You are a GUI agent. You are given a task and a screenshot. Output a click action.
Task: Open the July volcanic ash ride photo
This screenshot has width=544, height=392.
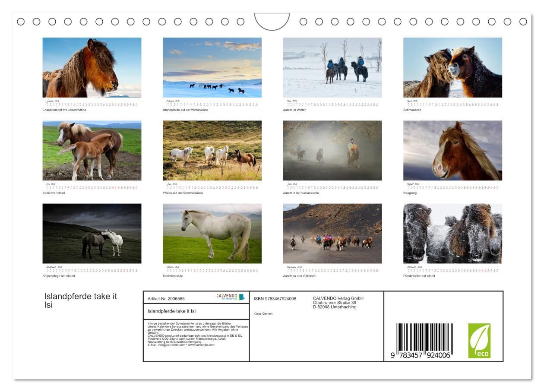pyautogui.click(x=332, y=150)
